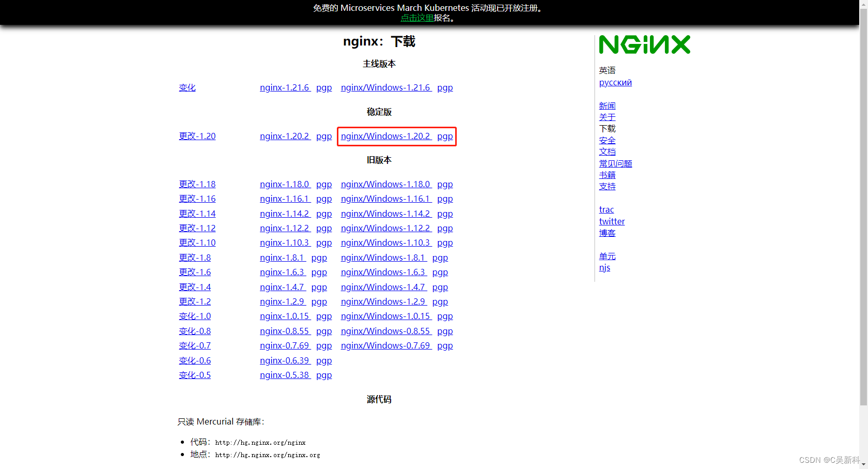
Task: Click the 点击这里 registration link in banner
Action: tap(417, 18)
